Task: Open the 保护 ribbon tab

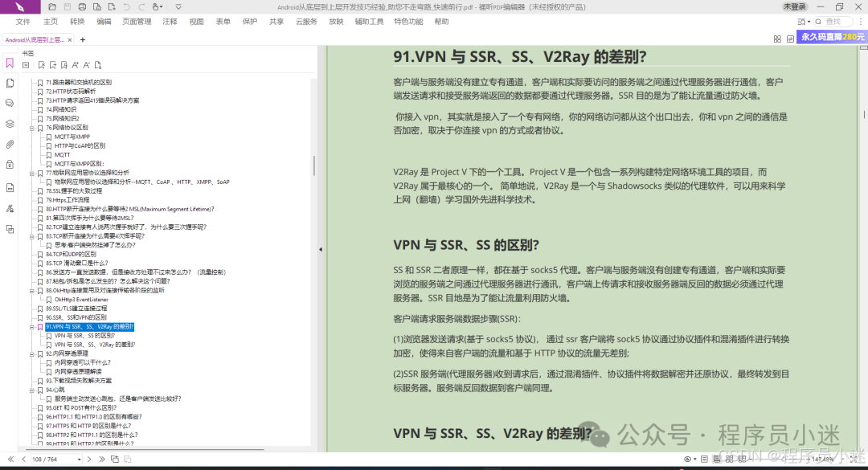Action: 250,22
